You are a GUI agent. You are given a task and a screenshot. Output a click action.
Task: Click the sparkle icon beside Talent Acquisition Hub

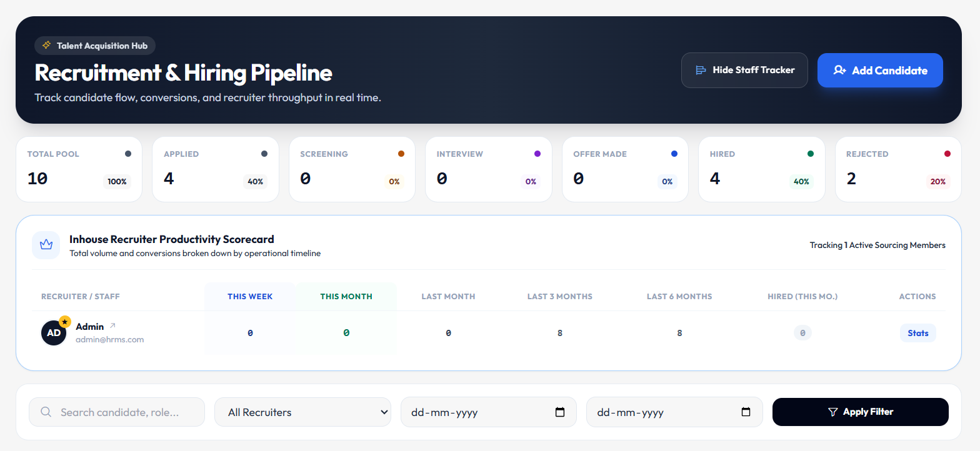pyautogui.click(x=46, y=46)
